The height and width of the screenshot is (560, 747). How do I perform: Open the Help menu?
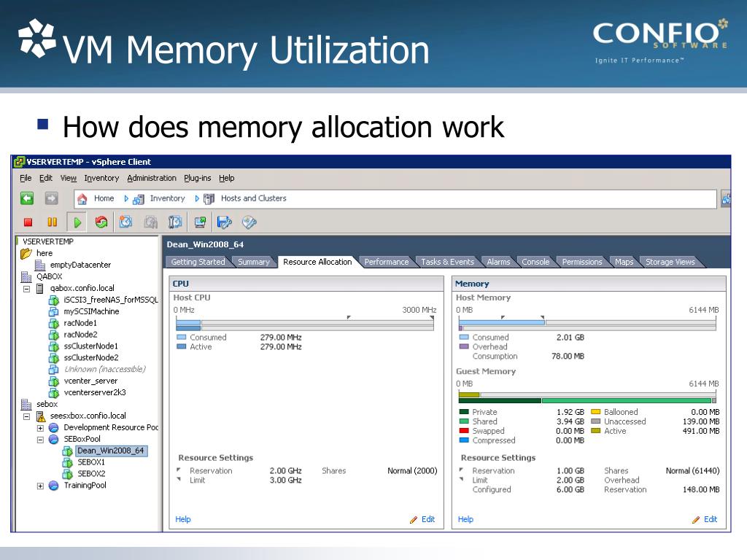point(227,178)
